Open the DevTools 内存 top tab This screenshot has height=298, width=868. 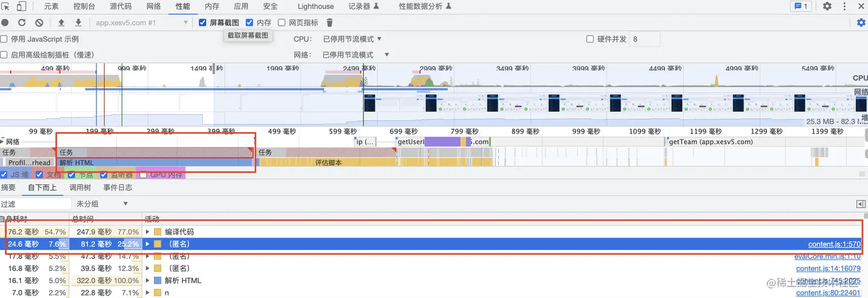(212, 6)
